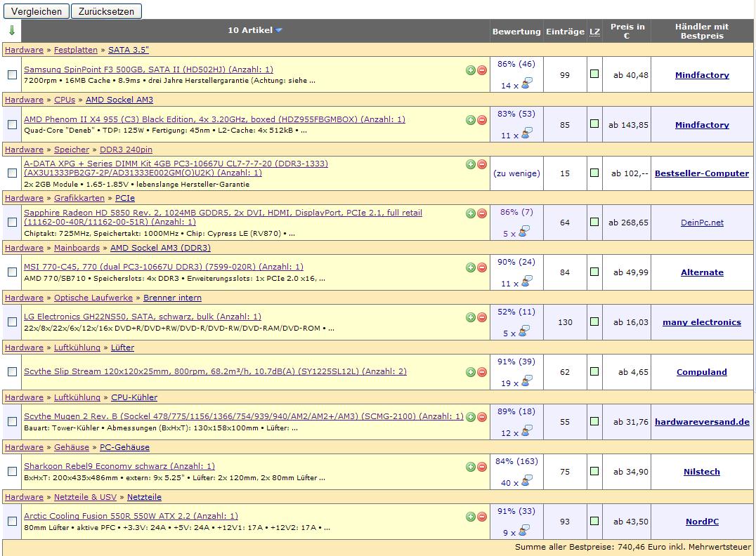Viewport: 756px width, 556px height.
Task: Click rating '91% (39)' for Scythe Slip Stream
Action: (516, 362)
